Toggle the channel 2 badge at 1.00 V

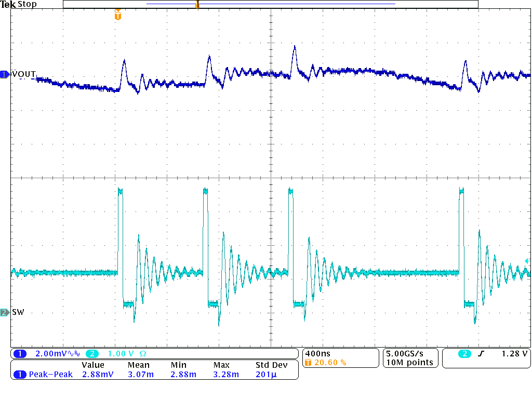point(92,354)
